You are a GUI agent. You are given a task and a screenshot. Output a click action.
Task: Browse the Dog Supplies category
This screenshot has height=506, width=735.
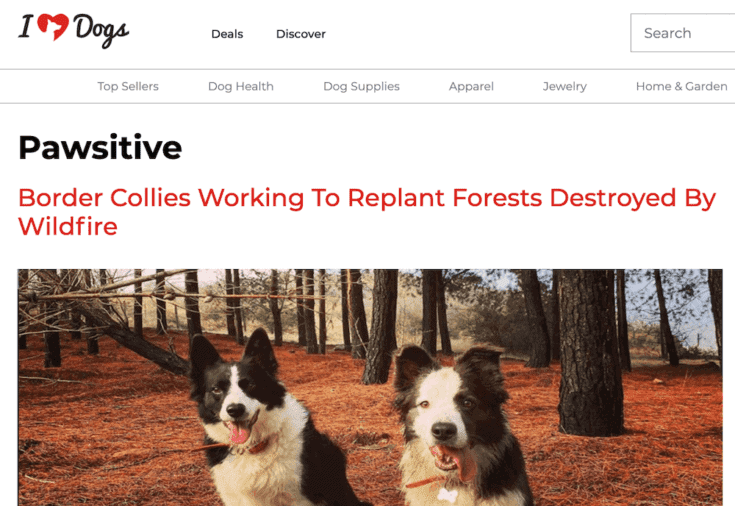(x=361, y=86)
